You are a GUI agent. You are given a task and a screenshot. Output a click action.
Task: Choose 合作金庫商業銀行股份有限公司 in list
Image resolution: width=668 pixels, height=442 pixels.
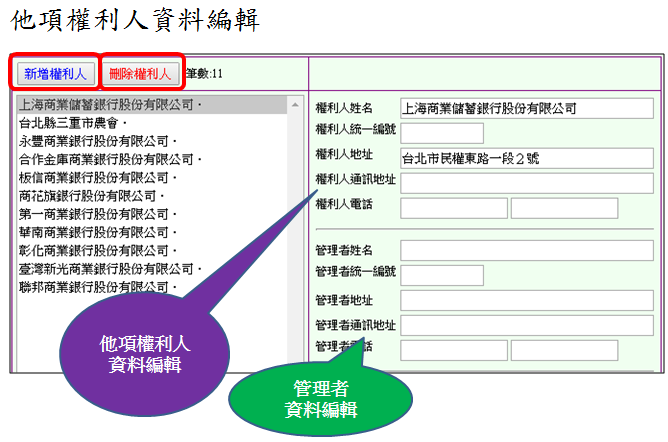tap(152, 160)
